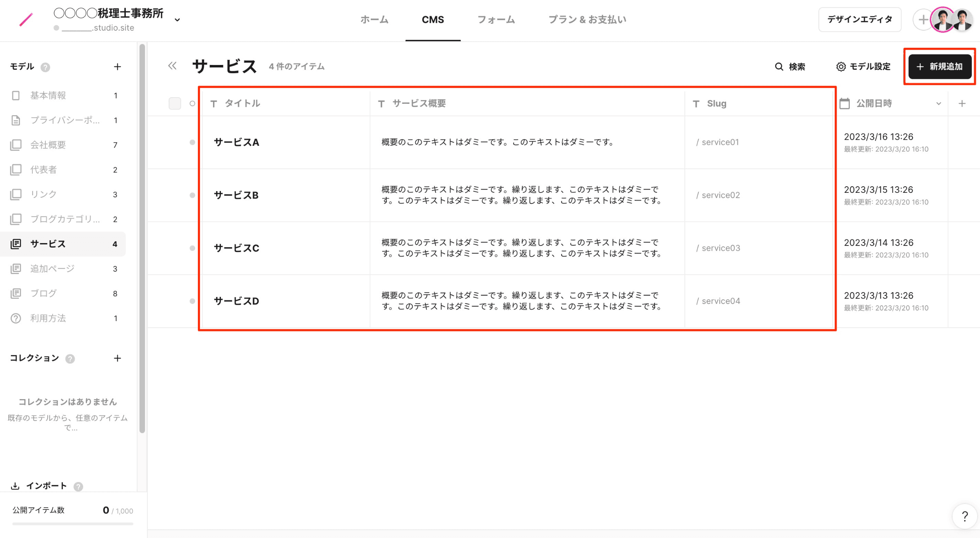Click the plus icon beside モデル
This screenshot has height=538, width=980.
tap(117, 67)
